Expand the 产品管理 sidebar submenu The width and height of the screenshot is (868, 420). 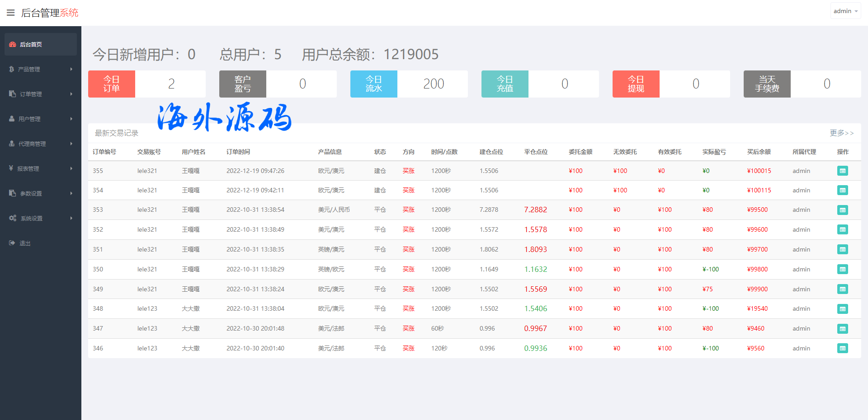point(71,69)
